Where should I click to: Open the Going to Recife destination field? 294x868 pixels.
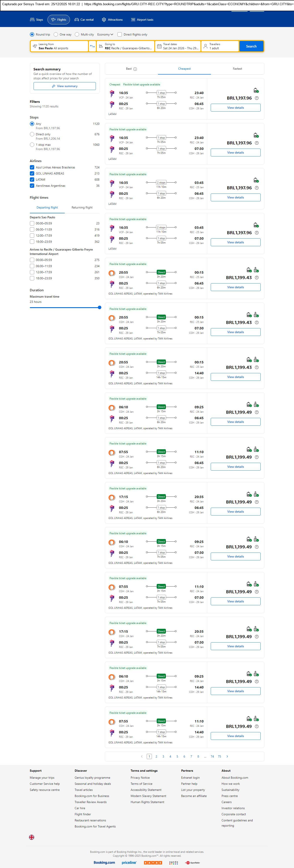125,46
